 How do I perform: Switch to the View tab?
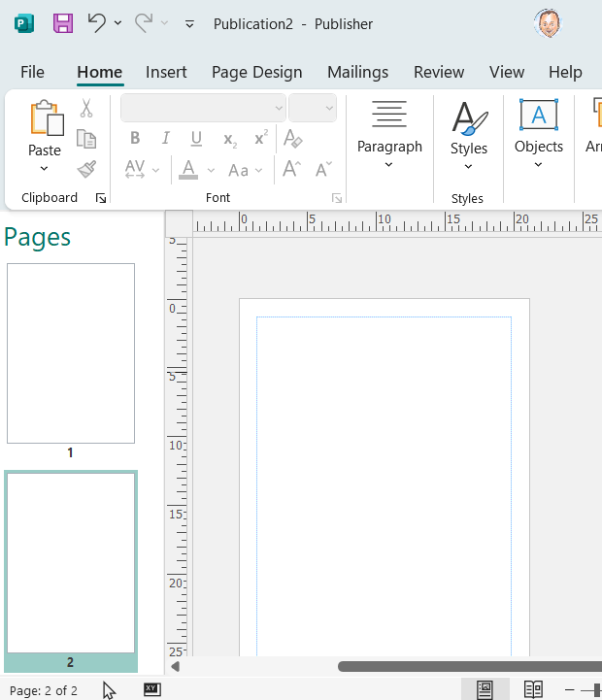[507, 72]
